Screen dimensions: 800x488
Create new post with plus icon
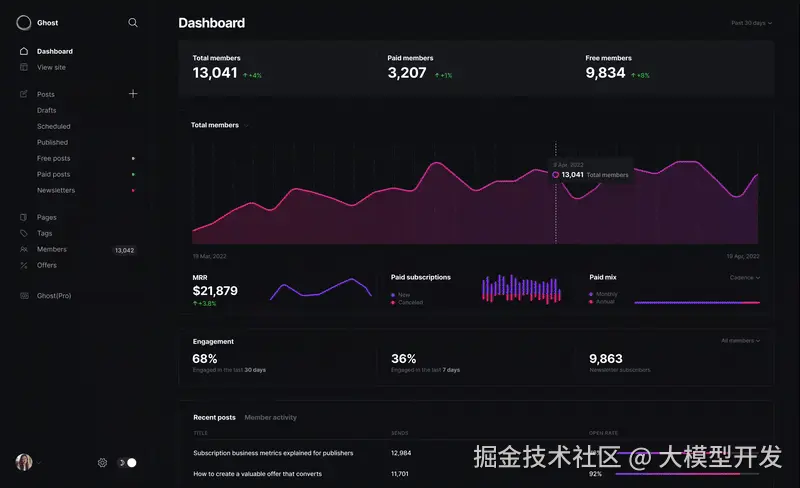[133, 93]
